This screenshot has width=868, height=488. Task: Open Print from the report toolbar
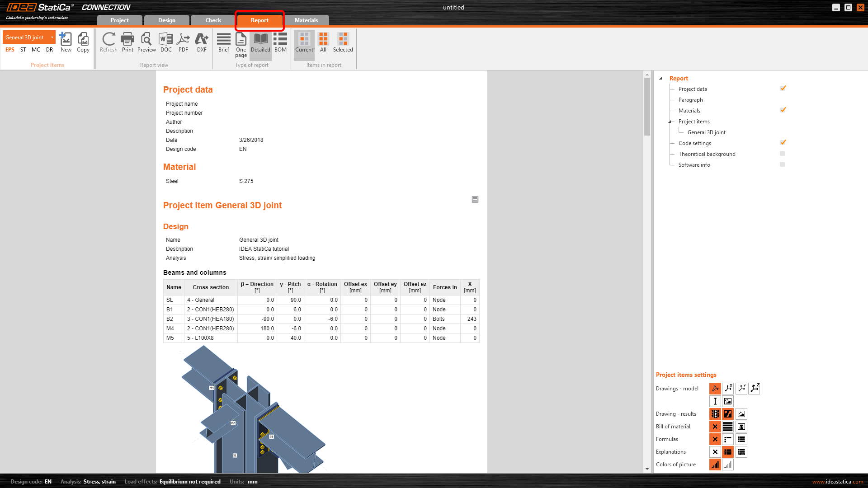(x=127, y=42)
